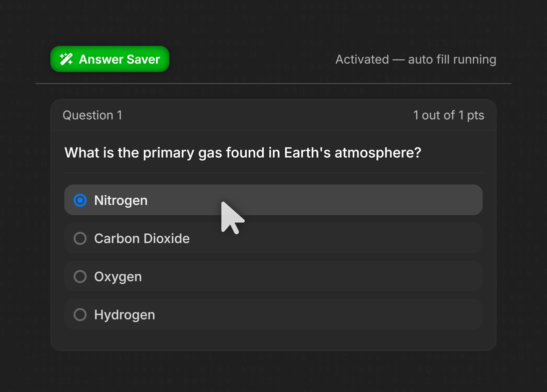
Task: Pick the Oxygen radio circle
Action: point(80,276)
